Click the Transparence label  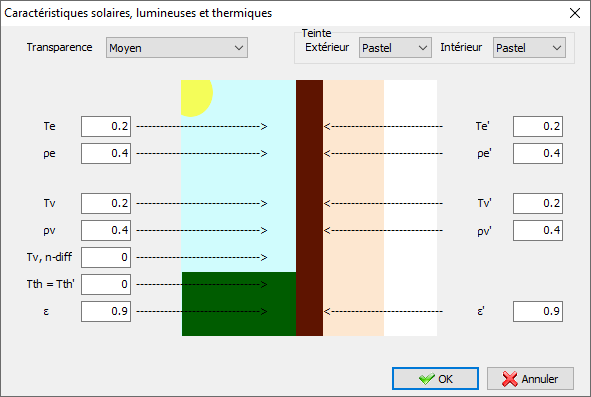(60, 47)
